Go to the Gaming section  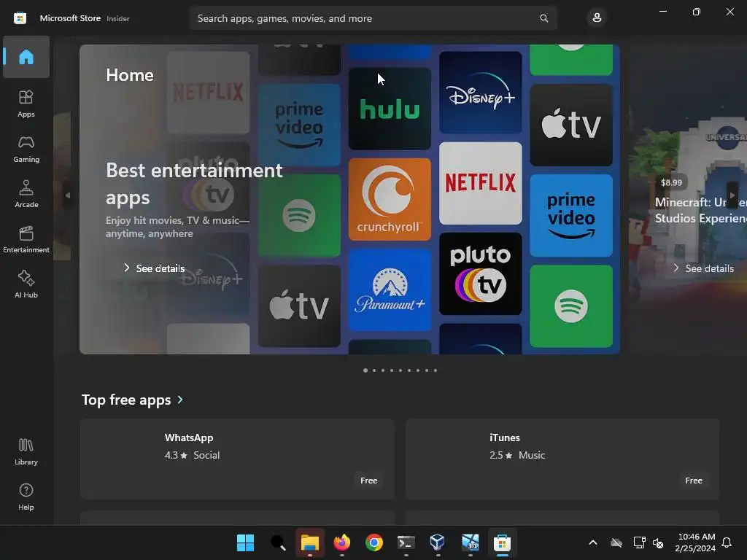point(26,149)
